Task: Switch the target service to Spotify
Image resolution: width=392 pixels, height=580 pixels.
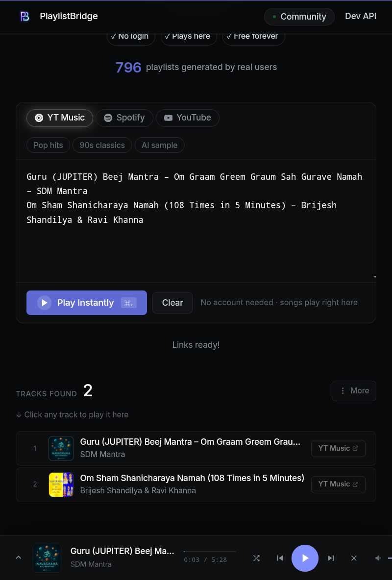Action: (124, 118)
